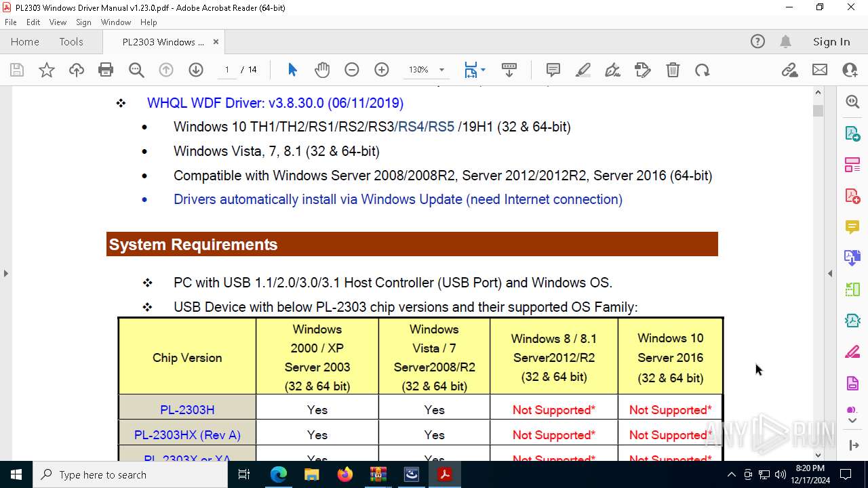Select the PL2303 Windows document tab
The height and width of the screenshot is (488, 868).
[x=163, y=42]
